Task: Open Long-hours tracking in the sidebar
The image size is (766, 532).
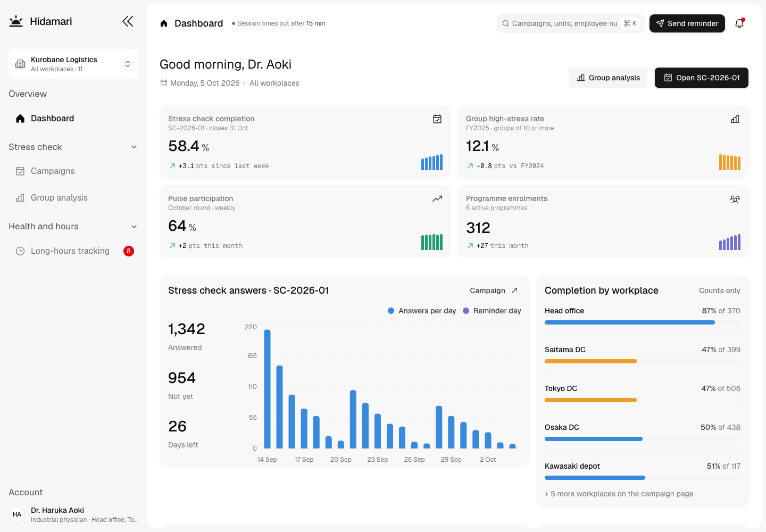Action: [x=73, y=251]
